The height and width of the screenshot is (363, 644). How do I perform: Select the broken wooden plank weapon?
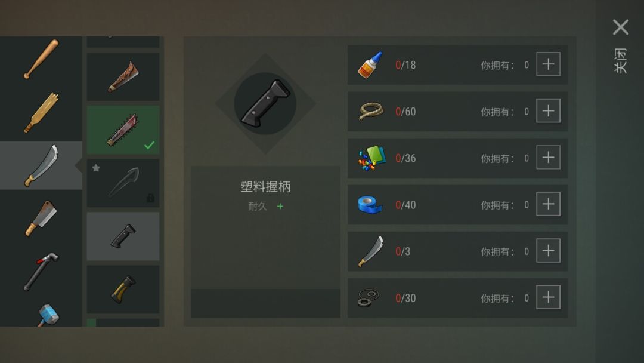click(41, 112)
